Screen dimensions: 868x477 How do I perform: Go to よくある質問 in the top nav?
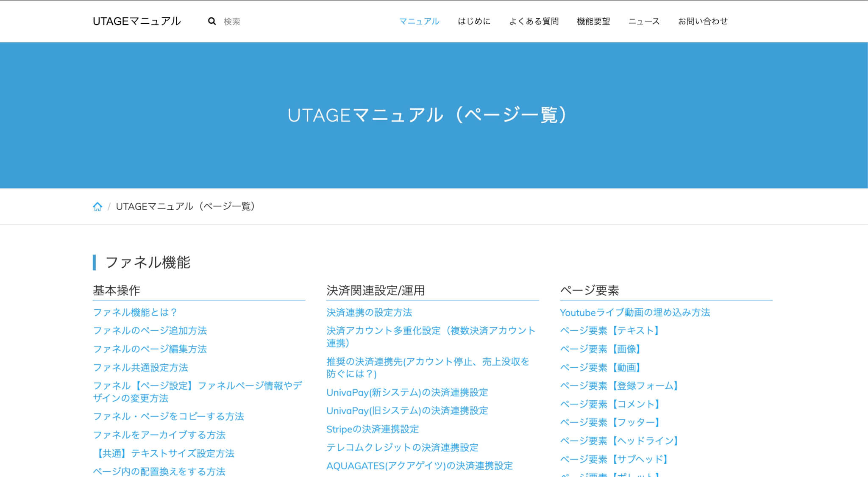(534, 21)
